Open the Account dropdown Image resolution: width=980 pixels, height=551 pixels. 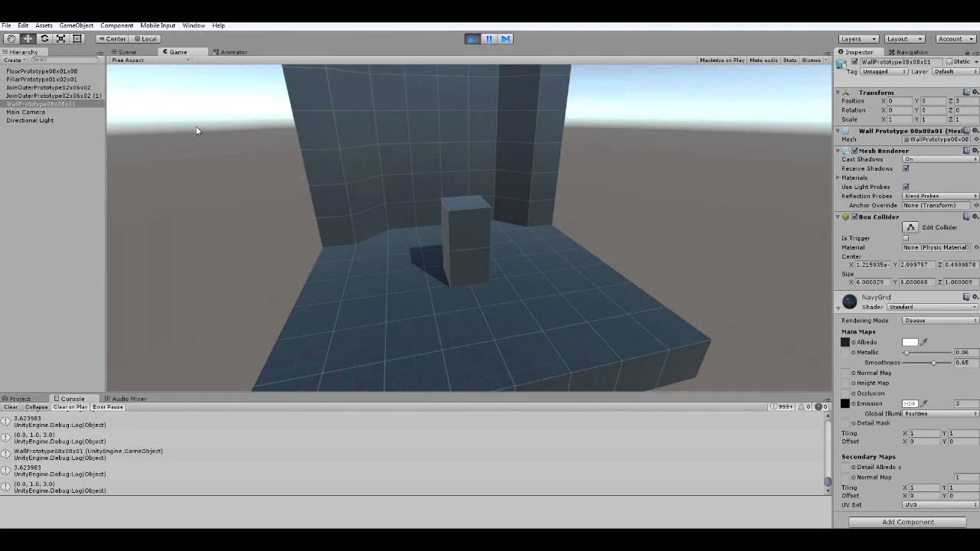tap(955, 38)
